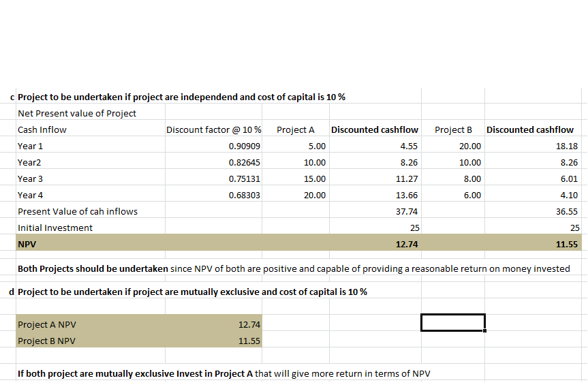Click the mutually exclusive section d heading
The width and height of the screenshot is (588, 389).
pos(192,292)
